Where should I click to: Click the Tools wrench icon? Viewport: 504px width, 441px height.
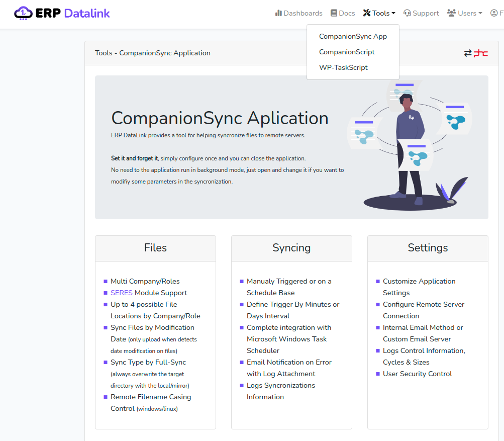[366, 13]
